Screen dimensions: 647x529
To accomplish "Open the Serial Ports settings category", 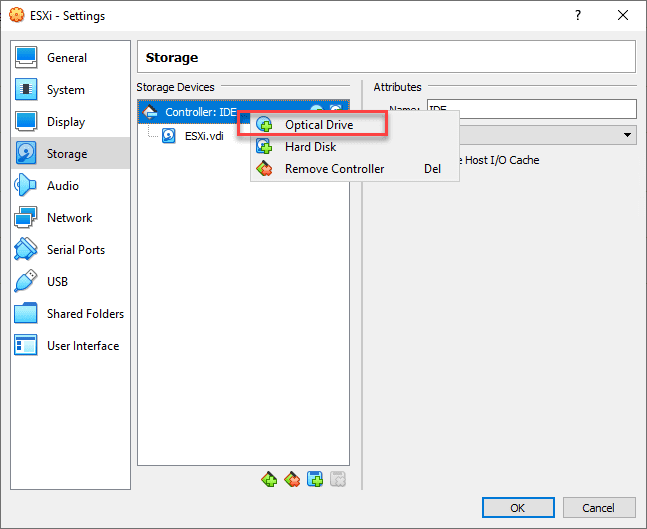I will (x=70, y=250).
